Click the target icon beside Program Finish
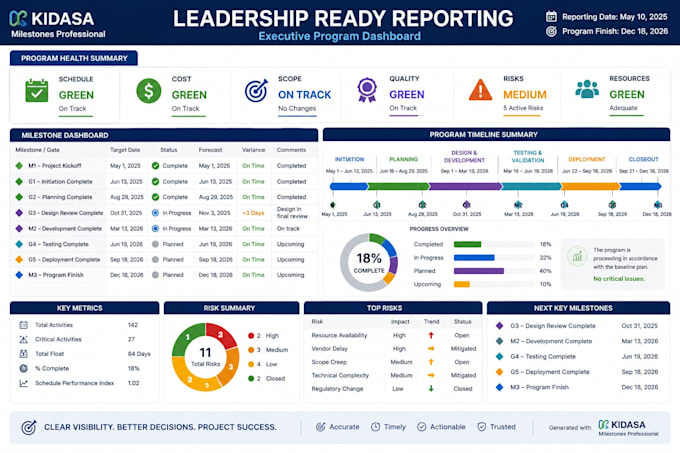The image size is (680, 453). point(551,31)
